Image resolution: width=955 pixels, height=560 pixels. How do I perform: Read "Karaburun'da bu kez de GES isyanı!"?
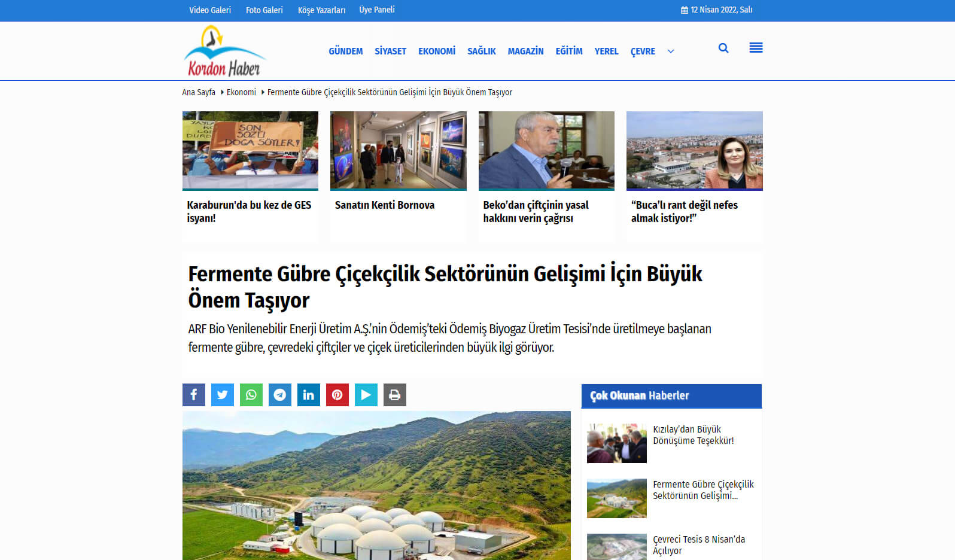pos(249,212)
